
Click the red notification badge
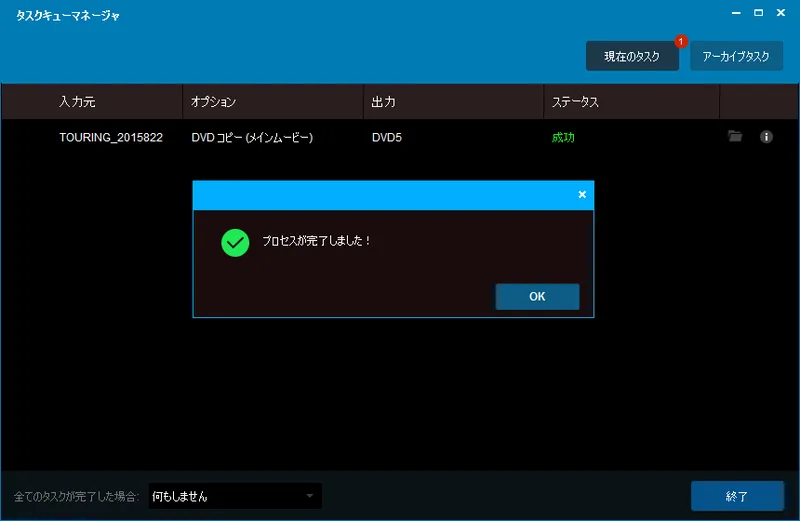[x=681, y=42]
